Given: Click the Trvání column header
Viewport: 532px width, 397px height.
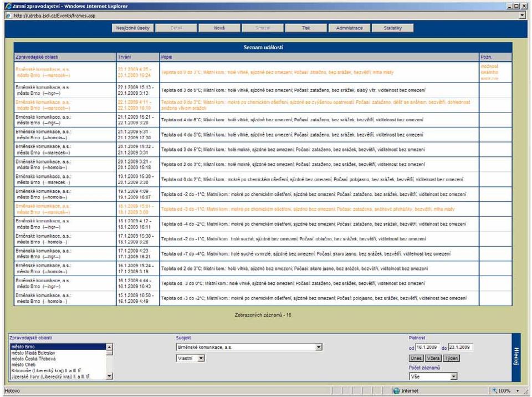Looking at the screenshot, I should pos(138,57).
